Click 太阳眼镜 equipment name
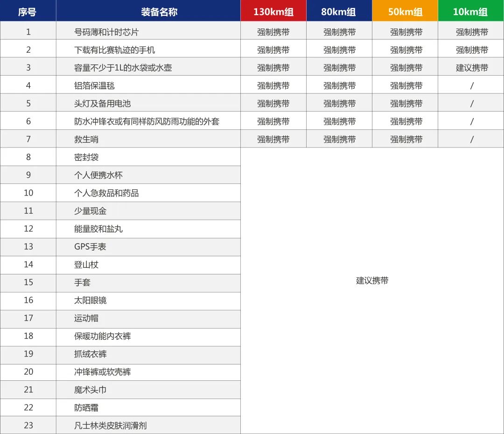504x434 pixels. tap(91, 300)
